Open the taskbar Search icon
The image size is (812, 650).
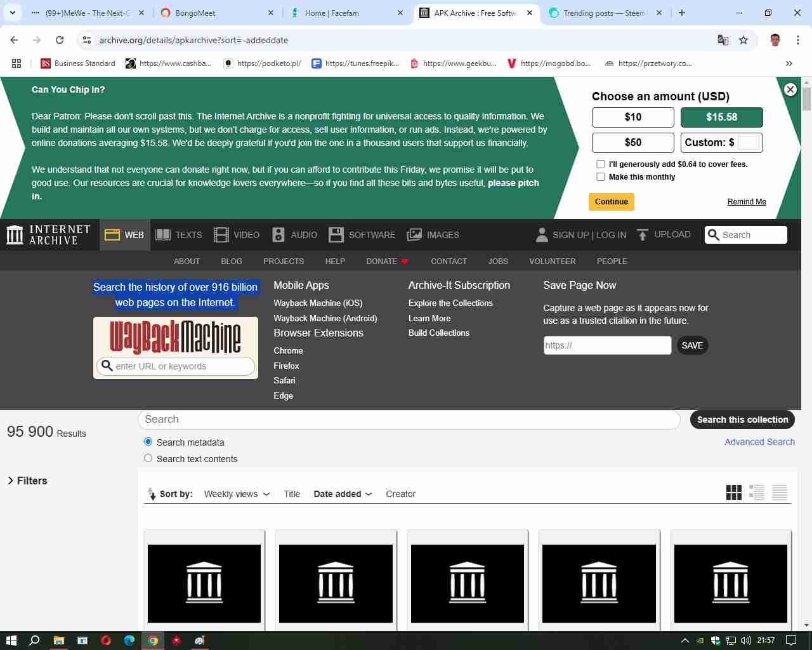coord(34,640)
